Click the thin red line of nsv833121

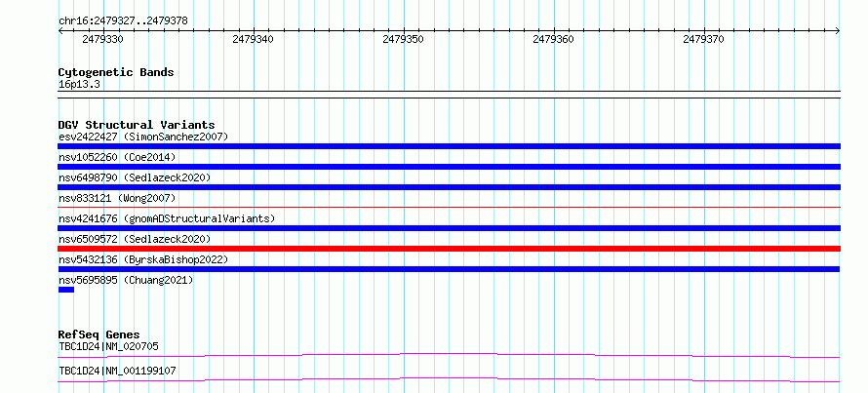449,207
